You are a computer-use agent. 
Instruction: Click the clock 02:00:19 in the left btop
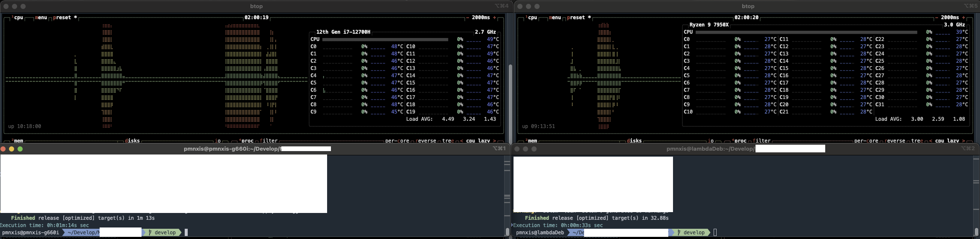click(x=257, y=17)
